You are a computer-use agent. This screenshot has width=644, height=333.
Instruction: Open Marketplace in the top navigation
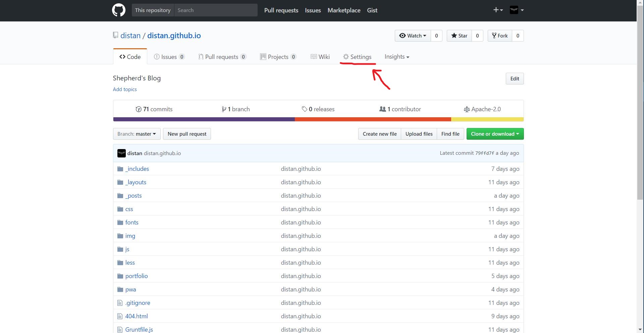pos(344,10)
